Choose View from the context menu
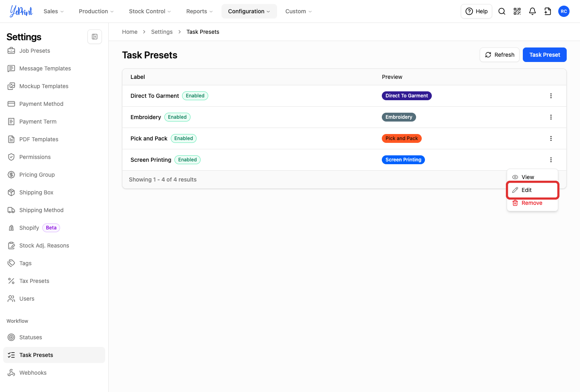Viewport: 580px width, 392px height. tap(532, 177)
